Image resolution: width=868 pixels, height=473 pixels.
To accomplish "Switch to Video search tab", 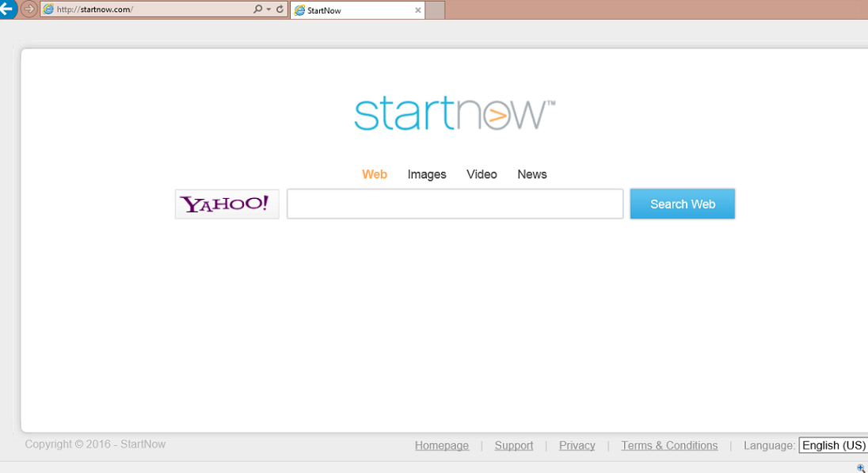I will pos(482,174).
